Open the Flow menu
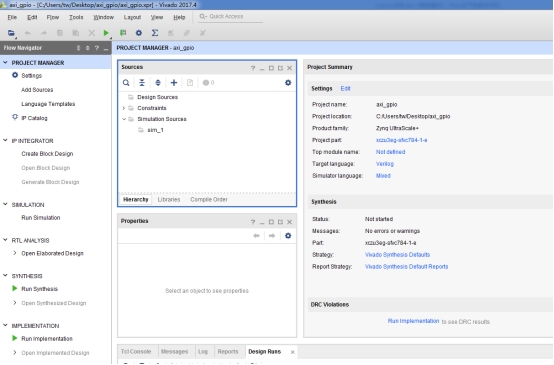The width and height of the screenshot is (554, 365). pyautogui.click(x=53, y=17)
